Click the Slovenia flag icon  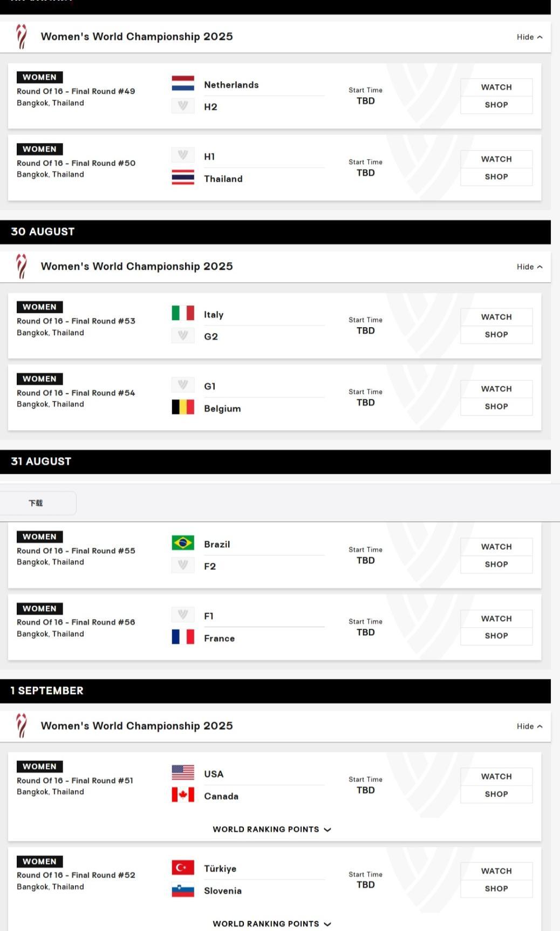(x=183, y=890)
